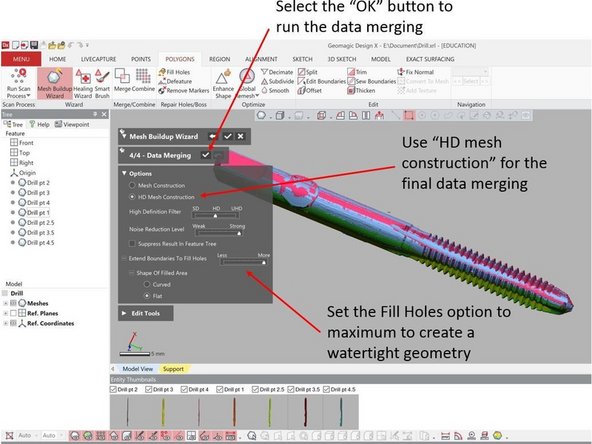Viewport: 592px width, 444px height.
Task: Toggle the Drill pt 4.5 thumbnail checkbox
Action: coord(326,389)
